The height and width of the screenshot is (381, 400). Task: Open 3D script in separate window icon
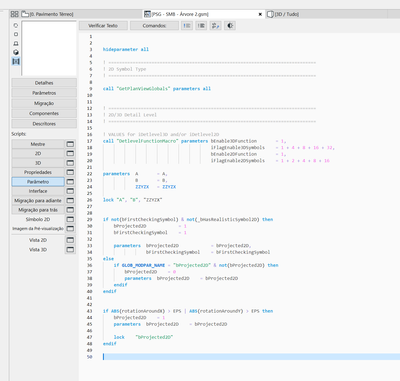pos(70,163)
